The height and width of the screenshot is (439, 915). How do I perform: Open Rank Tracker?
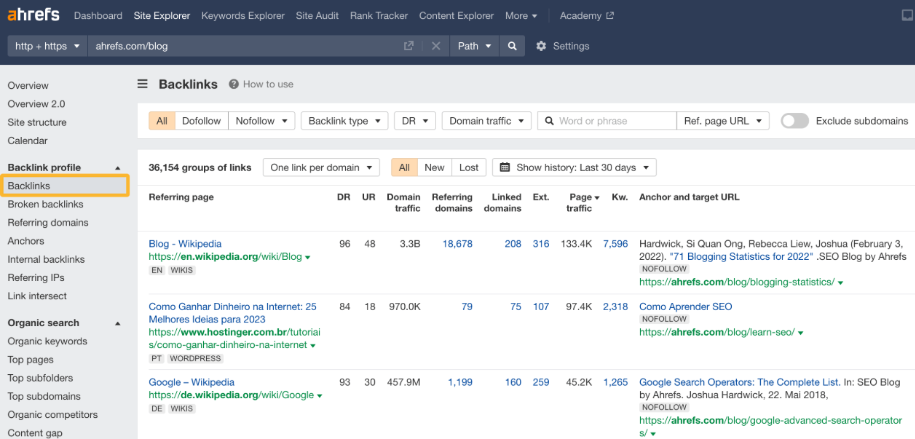click(379, 16)
